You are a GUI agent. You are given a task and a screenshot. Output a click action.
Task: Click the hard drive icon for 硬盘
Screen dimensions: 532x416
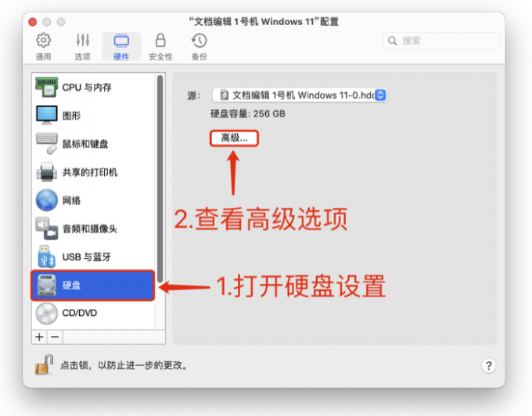(47, 285)
